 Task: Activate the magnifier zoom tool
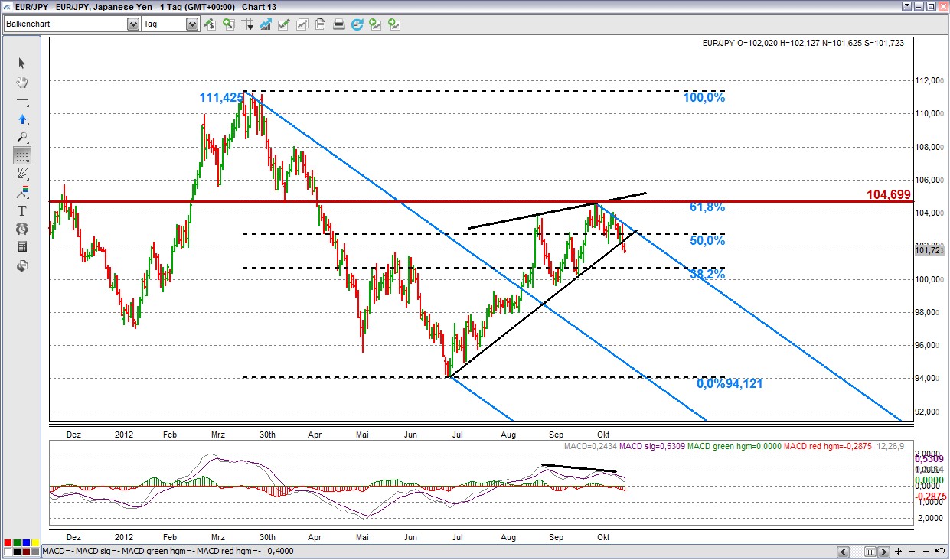coord(22,138)
